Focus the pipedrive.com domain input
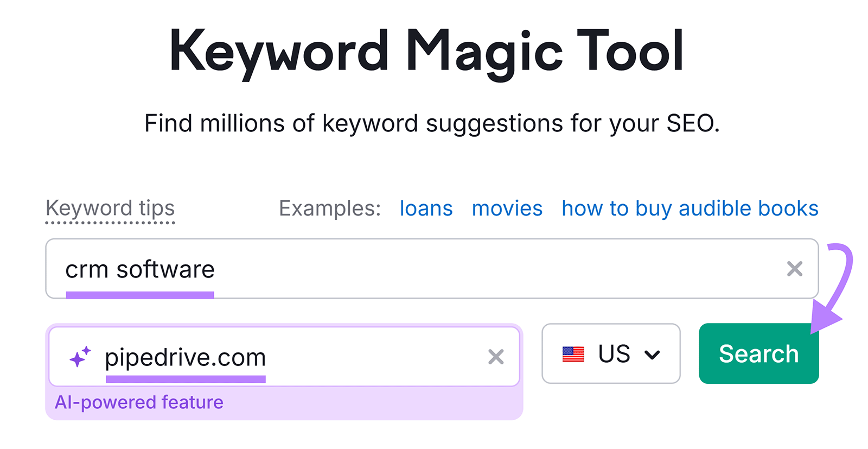Viewport: 868px width, 449px height. click(x=293, y=357)
